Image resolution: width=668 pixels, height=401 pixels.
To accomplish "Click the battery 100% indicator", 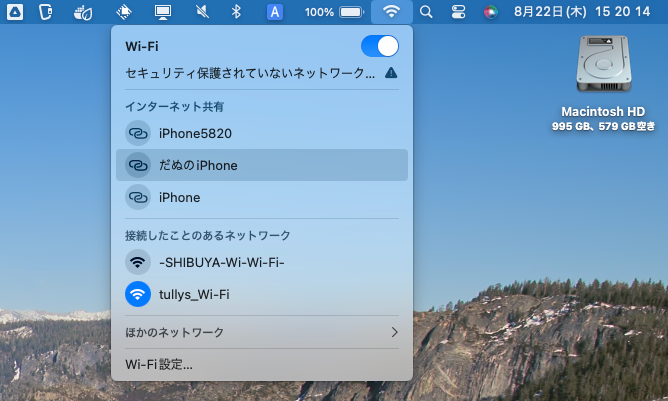I will [334, 12].
